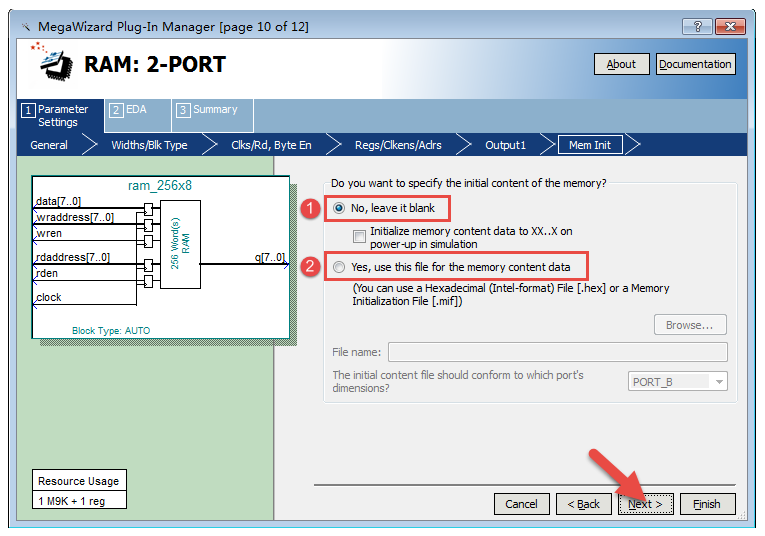The width and height of the screenshot is (765, 536).
Task: Go to the Clks/Rd, Byte En step
Action: point(271,145)
